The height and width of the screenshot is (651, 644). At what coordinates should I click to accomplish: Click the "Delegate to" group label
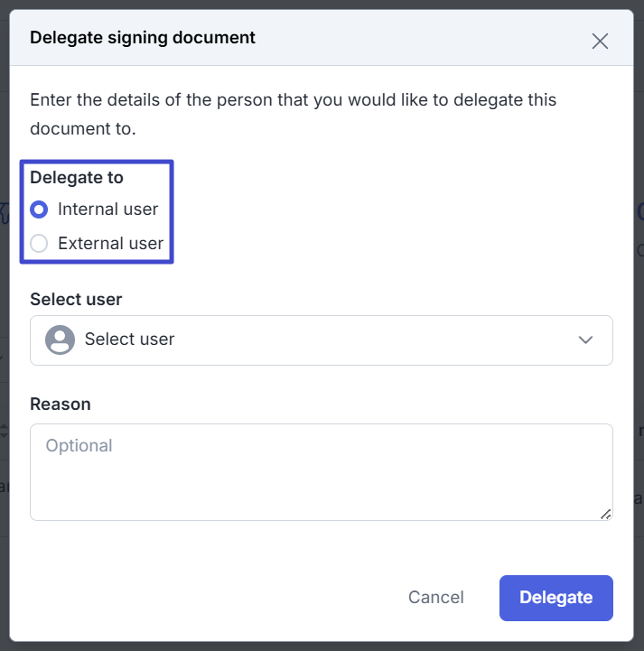77,177
